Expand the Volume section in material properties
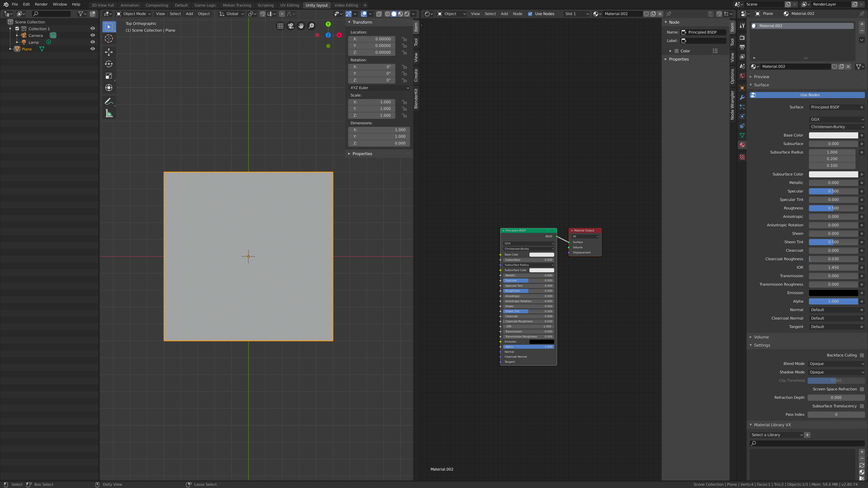This screenshot has width=868, height=488. [761, 337]
